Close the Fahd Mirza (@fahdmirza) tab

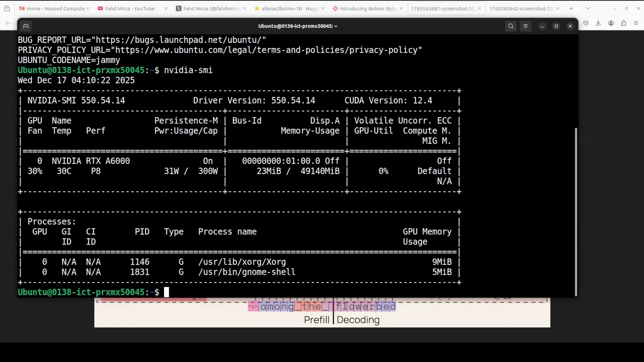coord(245,8)
